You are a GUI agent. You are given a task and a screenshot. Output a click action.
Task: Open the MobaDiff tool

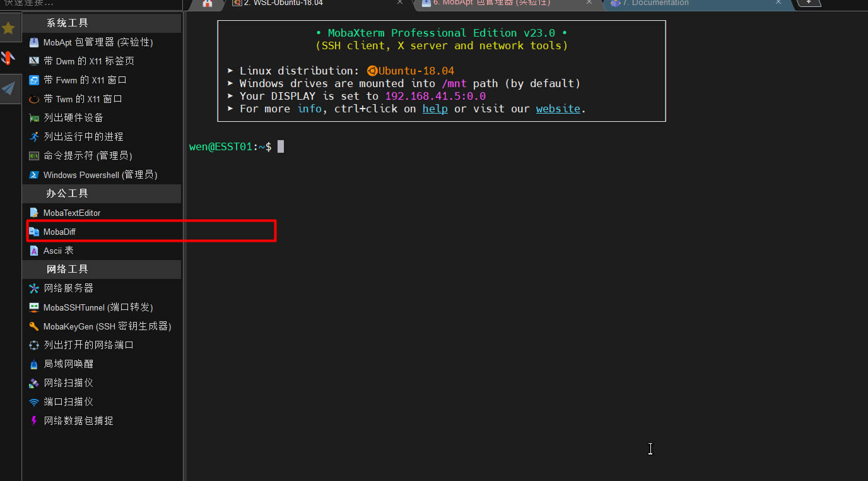click(x=59, y=232)
